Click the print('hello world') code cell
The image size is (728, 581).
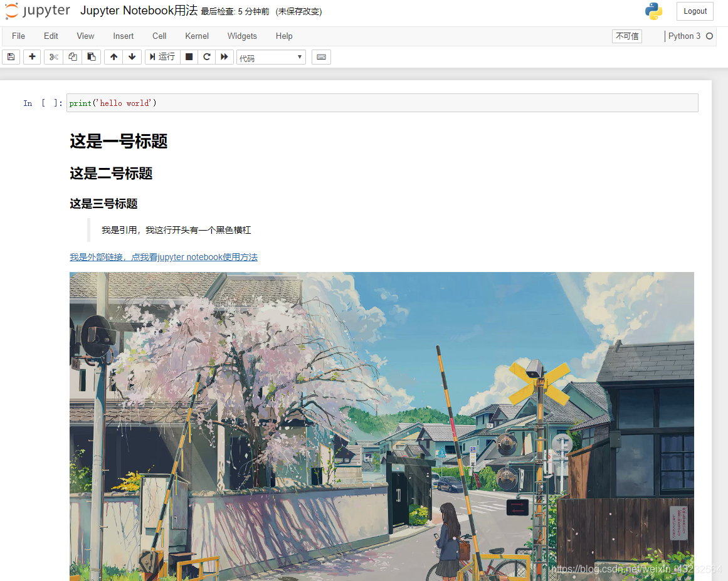pos(382,103)
